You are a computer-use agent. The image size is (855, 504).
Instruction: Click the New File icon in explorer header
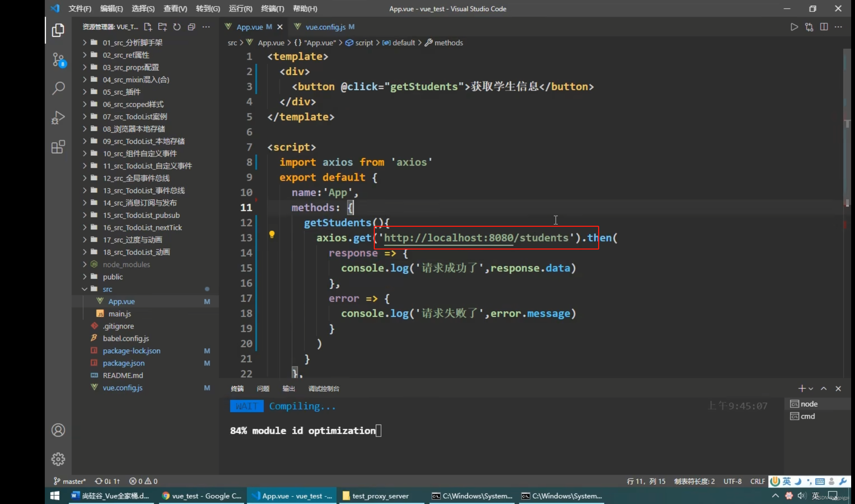[x=148, y=27]
